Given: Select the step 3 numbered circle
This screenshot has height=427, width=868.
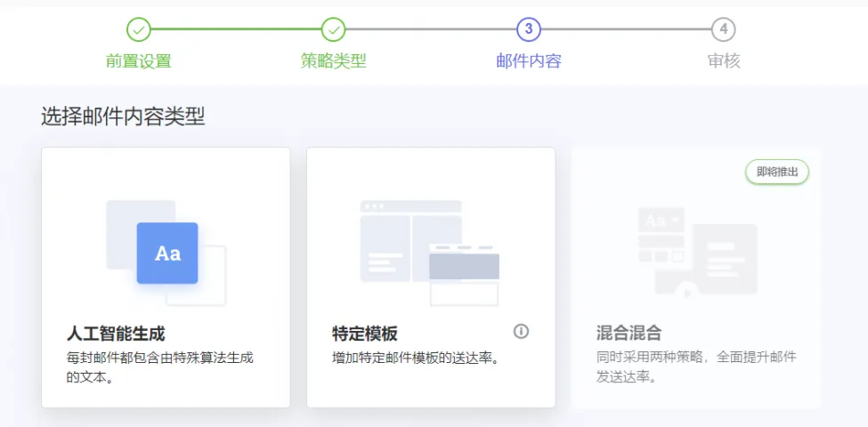Looking at the screenshot, I should 528,29.
